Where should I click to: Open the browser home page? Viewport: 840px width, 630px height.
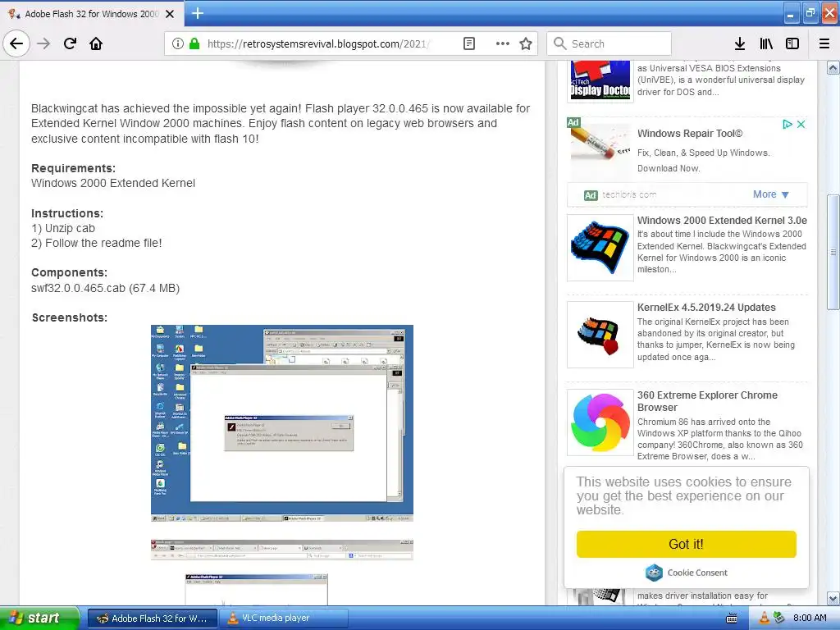tap(96, 43)
